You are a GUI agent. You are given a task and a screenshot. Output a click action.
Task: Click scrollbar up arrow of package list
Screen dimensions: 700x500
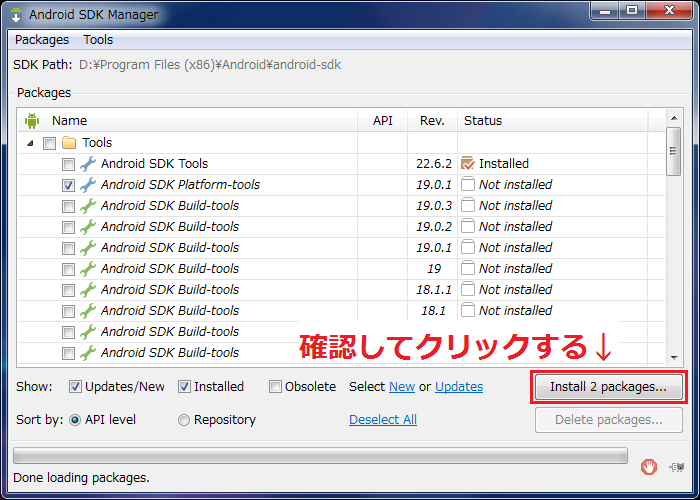(674, 118)
